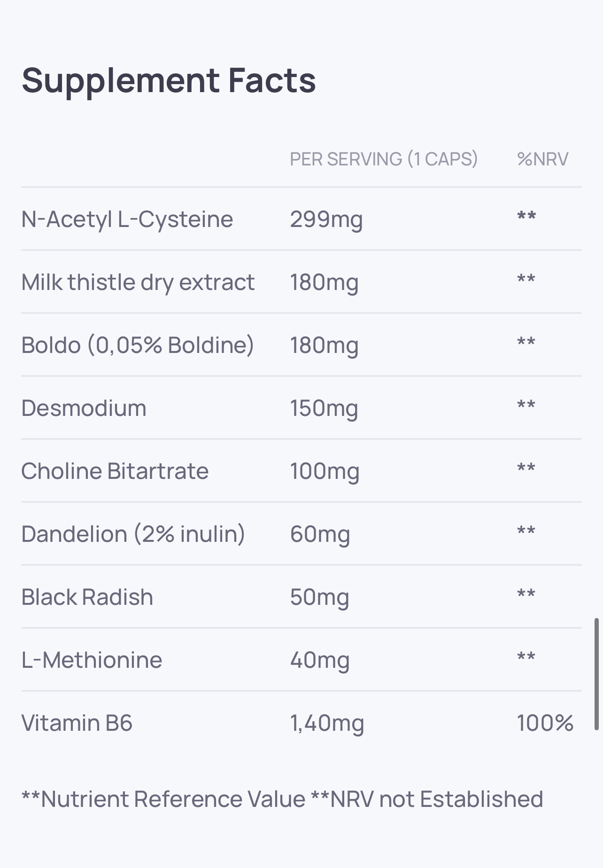Image resolution: width=603 pixels, height=868 pixels.
Task: Click the vertical scrollbar thumb
Action: click(x=596, y=674)
